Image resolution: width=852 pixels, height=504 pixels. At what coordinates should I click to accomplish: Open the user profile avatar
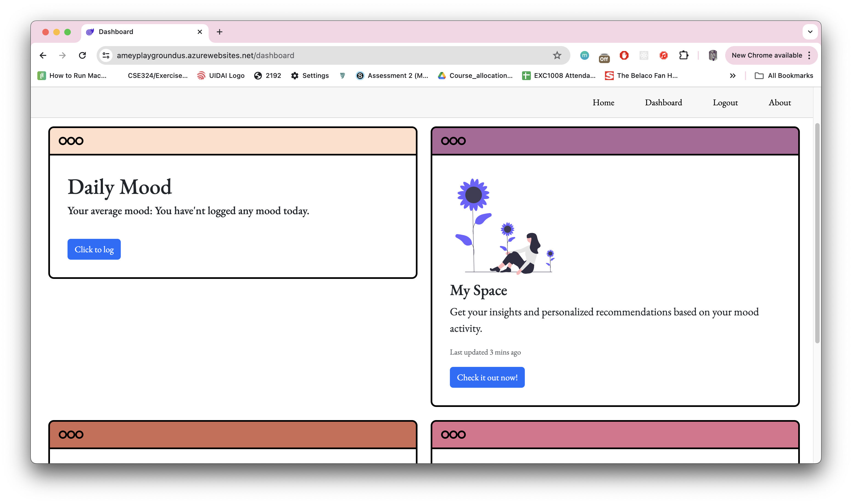point(713,55)
